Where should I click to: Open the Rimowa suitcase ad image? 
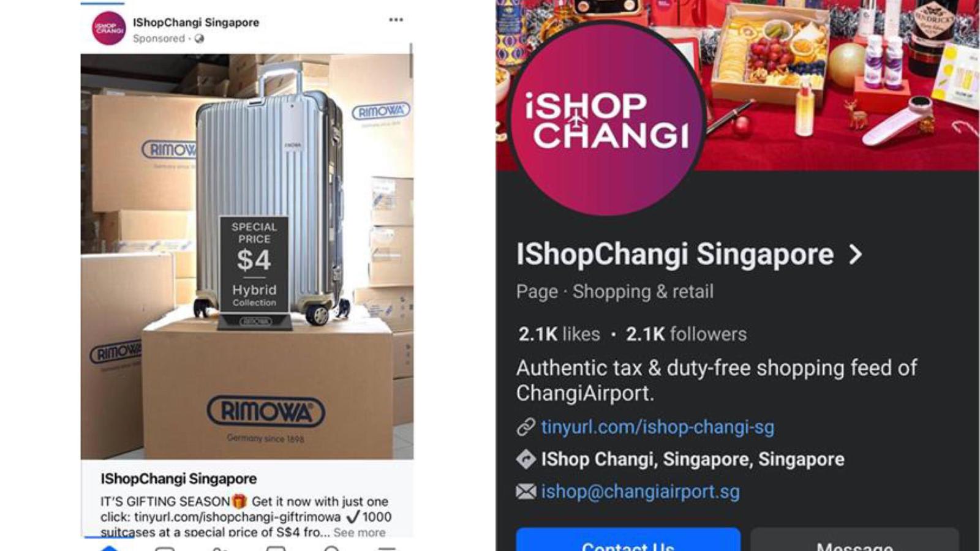[x=247, y=257]
